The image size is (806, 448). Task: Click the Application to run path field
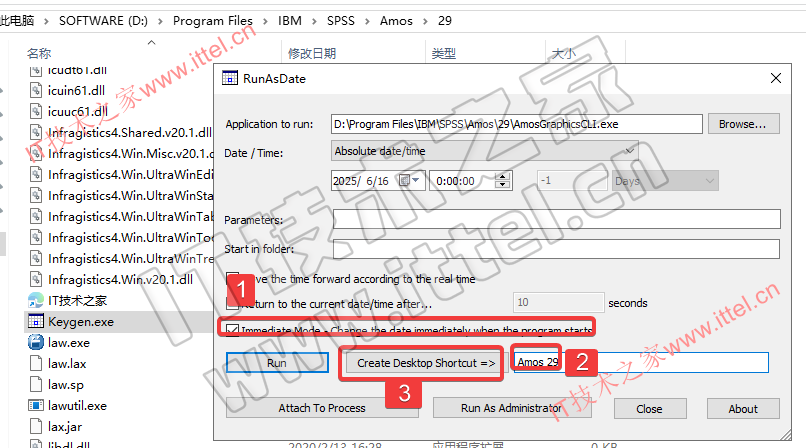(x=517, y=124)
